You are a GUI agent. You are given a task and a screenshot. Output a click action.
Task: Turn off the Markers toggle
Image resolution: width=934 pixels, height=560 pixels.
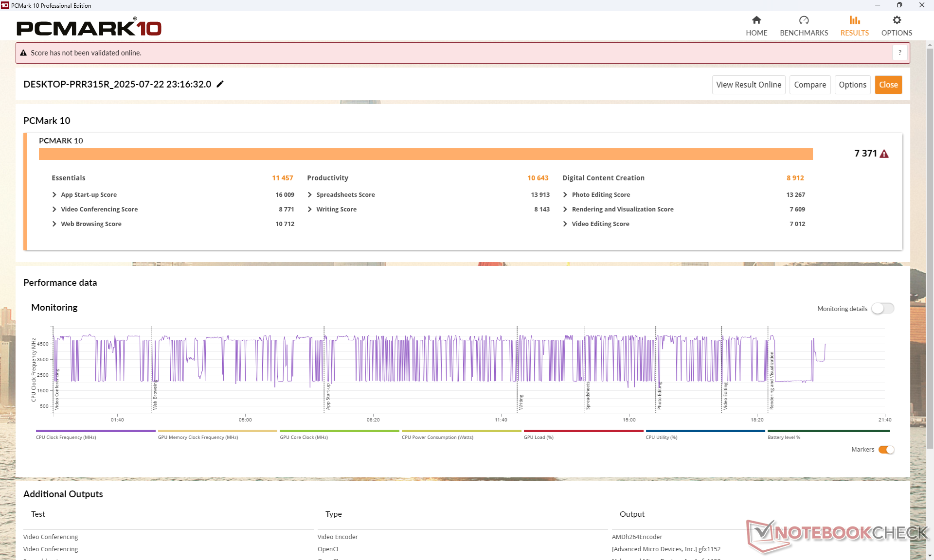tap(886, 450)
